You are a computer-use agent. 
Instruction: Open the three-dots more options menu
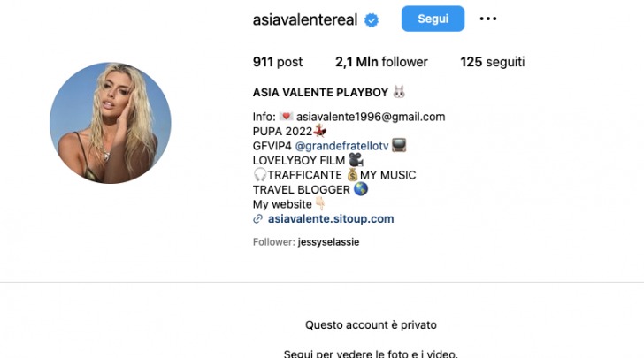point(488,19)
